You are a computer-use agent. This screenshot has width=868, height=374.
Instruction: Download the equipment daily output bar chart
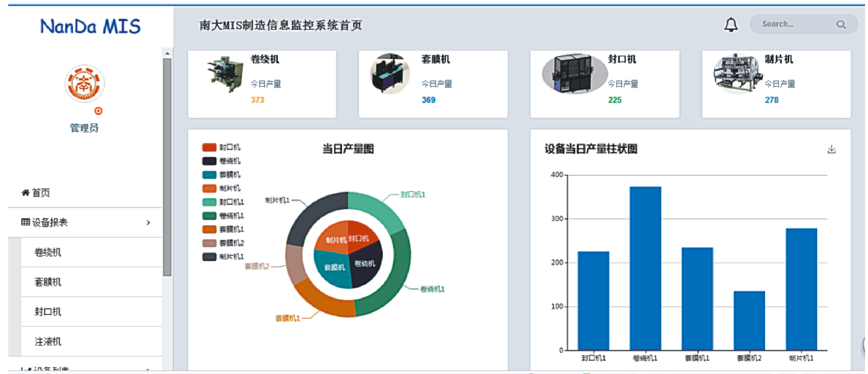pyautogui.click(x=832, y=149)
